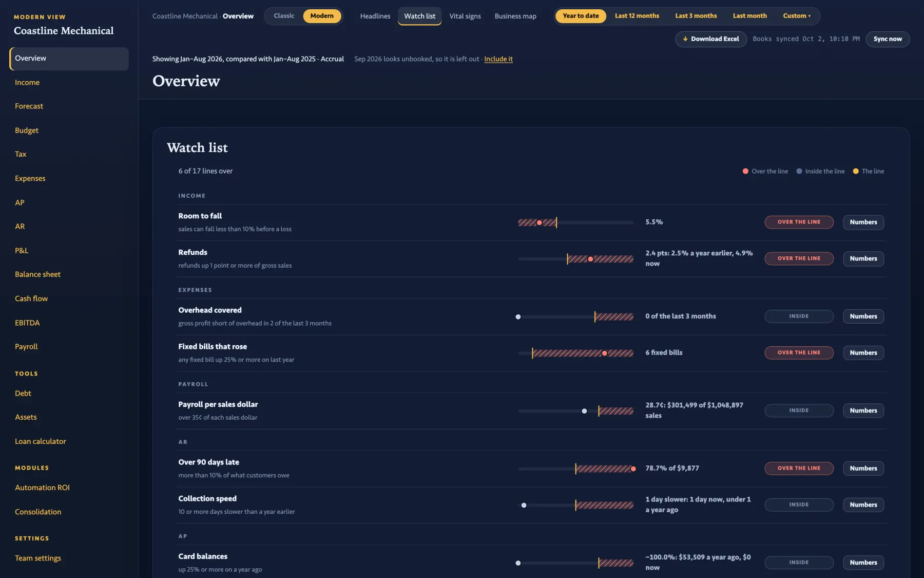The image size is (924, 578).
Task: Choose Last month period
Action: 750,16
